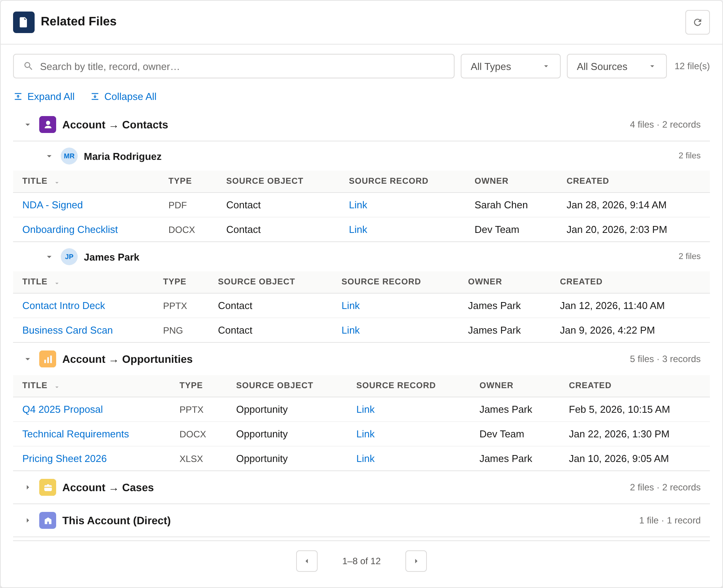Image resolution: width=723 pixels, height=588 pixels.
Task: Click the Source Record header in Maria Rodriguez table
Action: [x=388, y=181]
